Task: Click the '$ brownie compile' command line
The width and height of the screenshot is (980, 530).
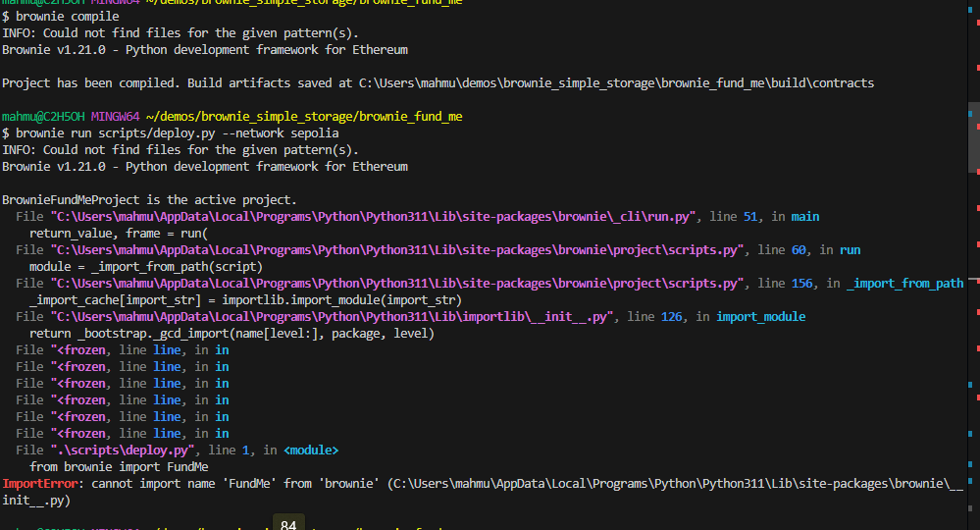Action: click(x=61, y=17)
